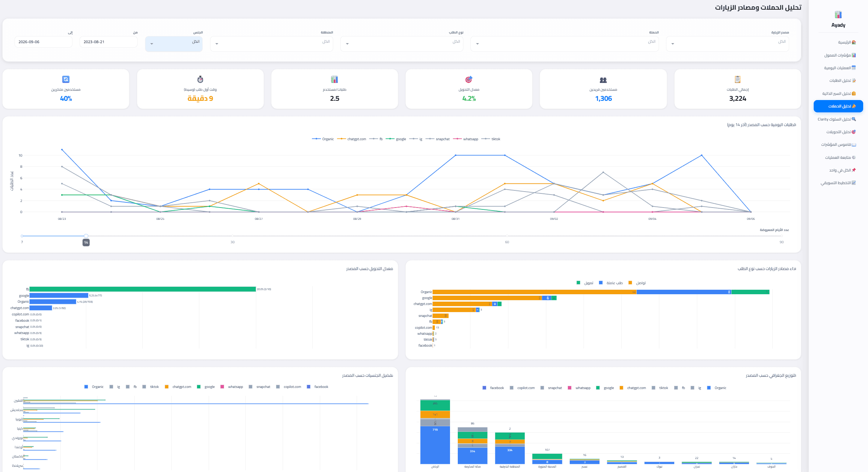Open تحليل التحويلات in the sidebar
The width and height of the screenshot is (868, 472).
(838, 132)
